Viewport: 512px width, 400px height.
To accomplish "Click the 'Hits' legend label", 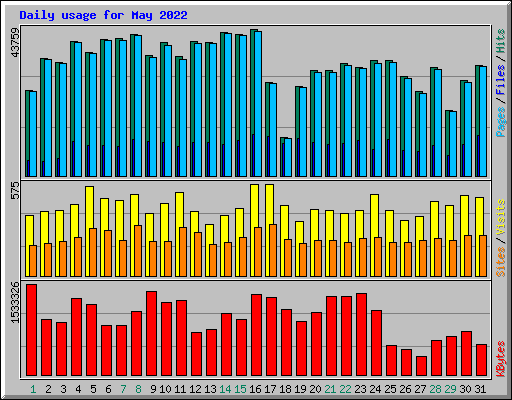I will coord(501,41).
